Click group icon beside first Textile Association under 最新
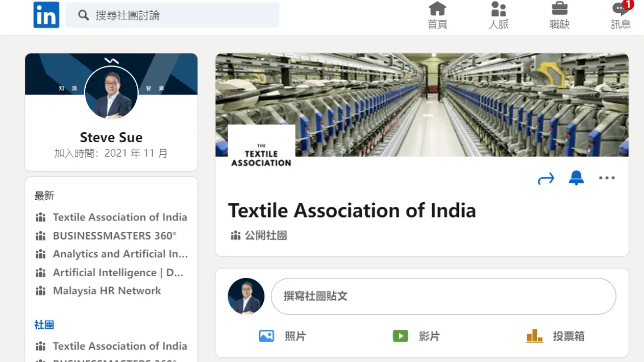Viewport: 644px width, 362px height. (x=41, y=218)
